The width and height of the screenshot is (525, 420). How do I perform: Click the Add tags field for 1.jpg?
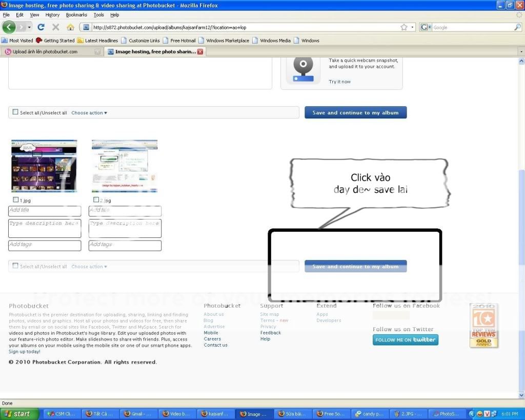pyautogui.click(x=45, y=246)
